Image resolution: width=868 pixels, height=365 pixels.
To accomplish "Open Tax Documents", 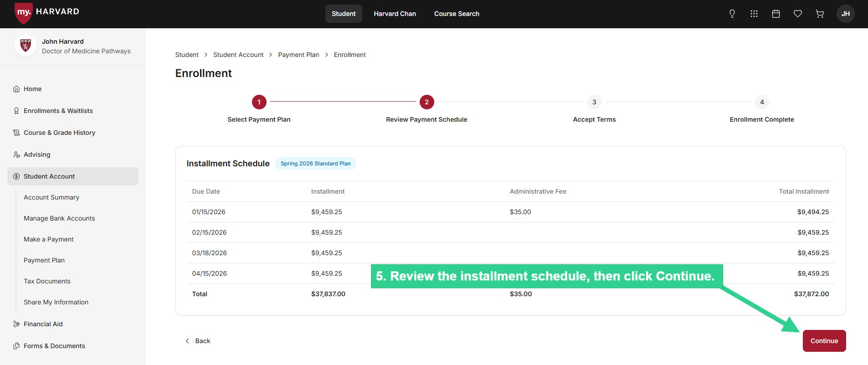I will [x=47, y=281].
